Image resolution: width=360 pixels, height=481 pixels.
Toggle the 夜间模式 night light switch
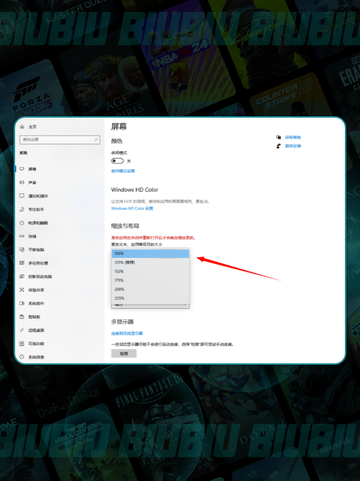tap(117, 161)
